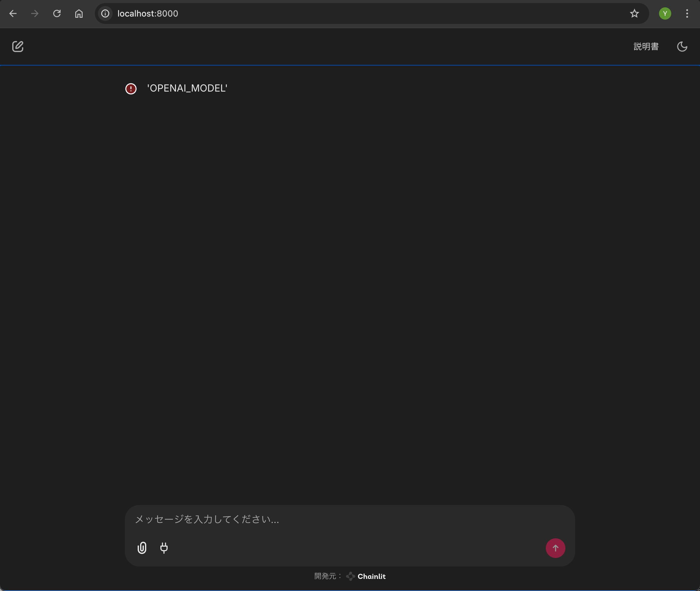Toggle the dark/light theme moon icon

click(682, 47)
